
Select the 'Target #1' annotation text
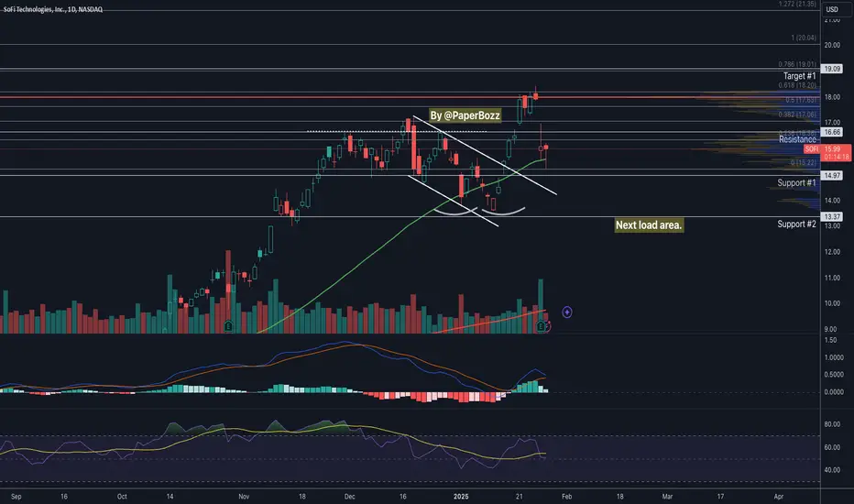pos(800,76)
